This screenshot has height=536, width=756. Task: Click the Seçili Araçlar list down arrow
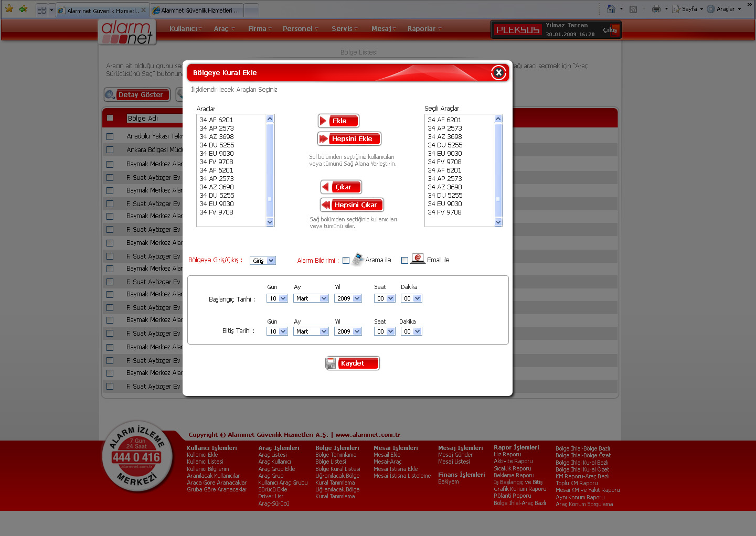coord(498,222)
